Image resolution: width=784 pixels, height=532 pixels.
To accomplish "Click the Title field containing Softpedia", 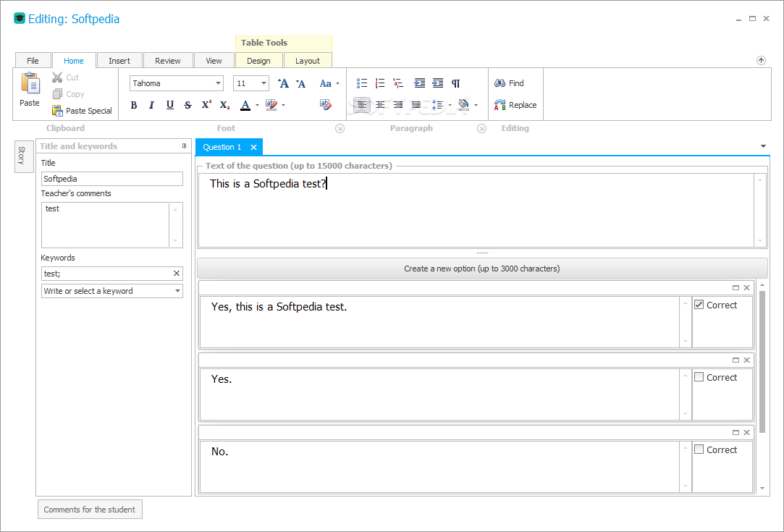I will 112,179.
